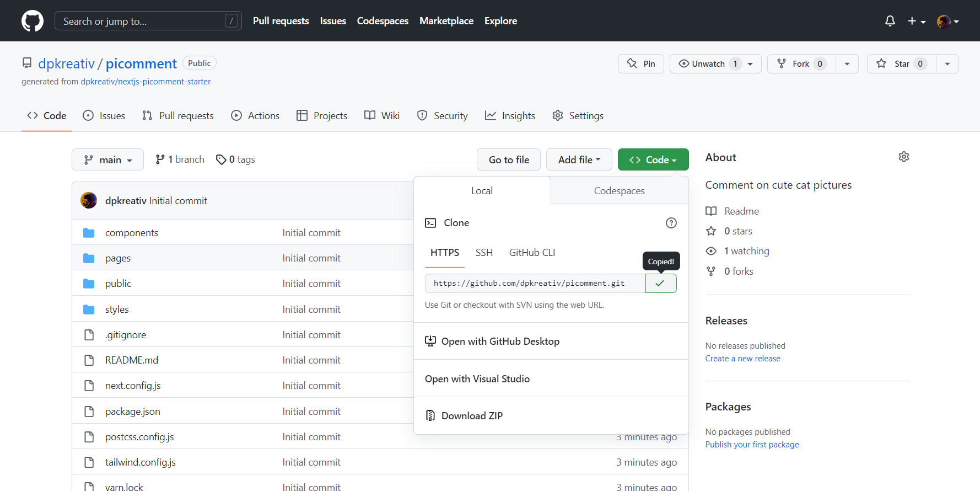Open the Projects tab
Image resolution: width=980 pixels, height=491 pixels.
coord(322,115)
